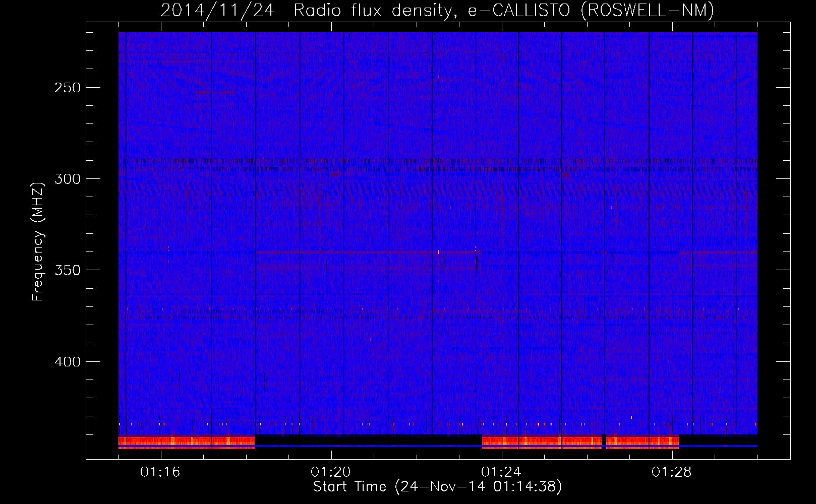Click the 01:16 time tick label
The image size is (816, 504).
coord(160,472)
